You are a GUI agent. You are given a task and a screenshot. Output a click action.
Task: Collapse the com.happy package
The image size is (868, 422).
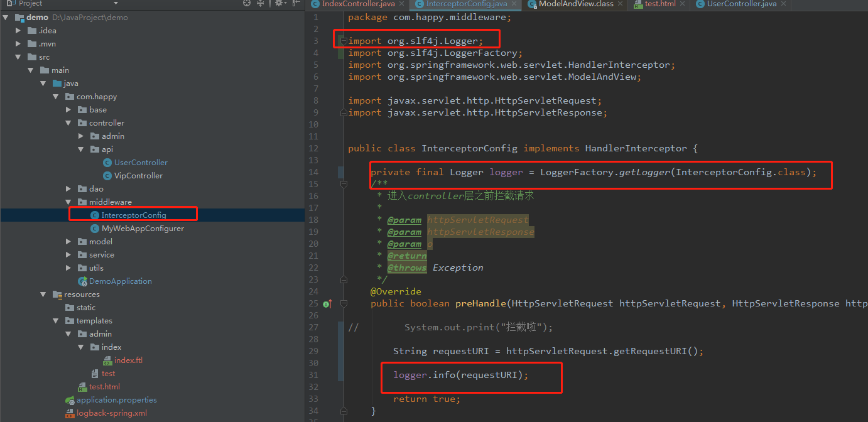pos(56,97)
